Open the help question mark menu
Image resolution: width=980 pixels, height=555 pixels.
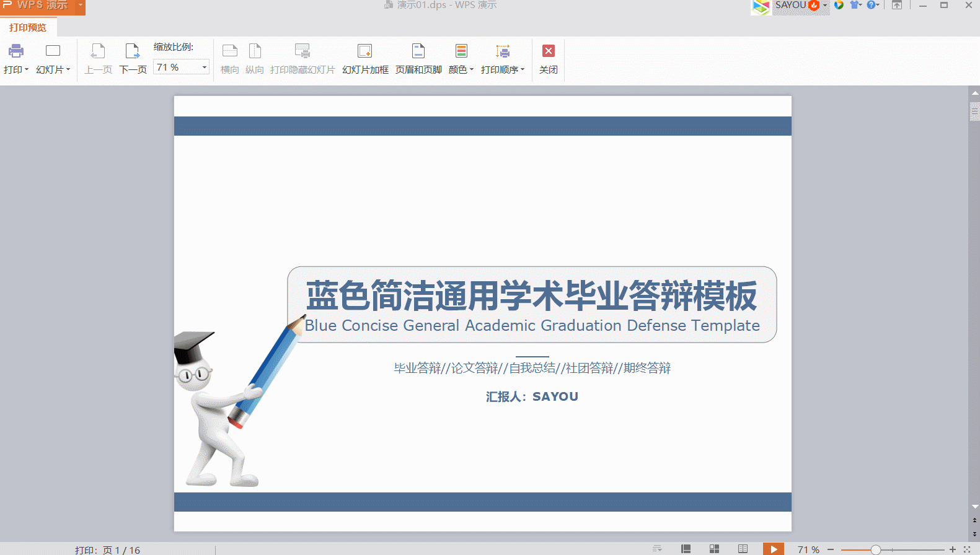(873, 5)
